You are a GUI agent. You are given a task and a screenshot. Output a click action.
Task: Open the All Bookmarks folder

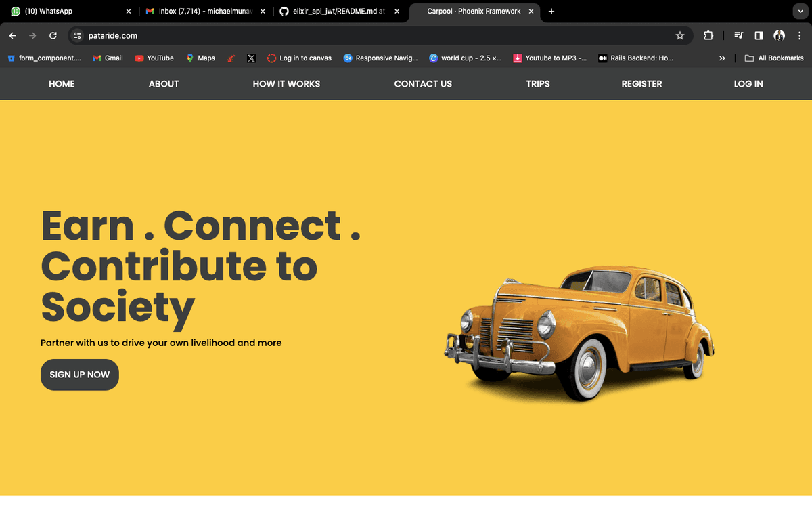(774, 58)
